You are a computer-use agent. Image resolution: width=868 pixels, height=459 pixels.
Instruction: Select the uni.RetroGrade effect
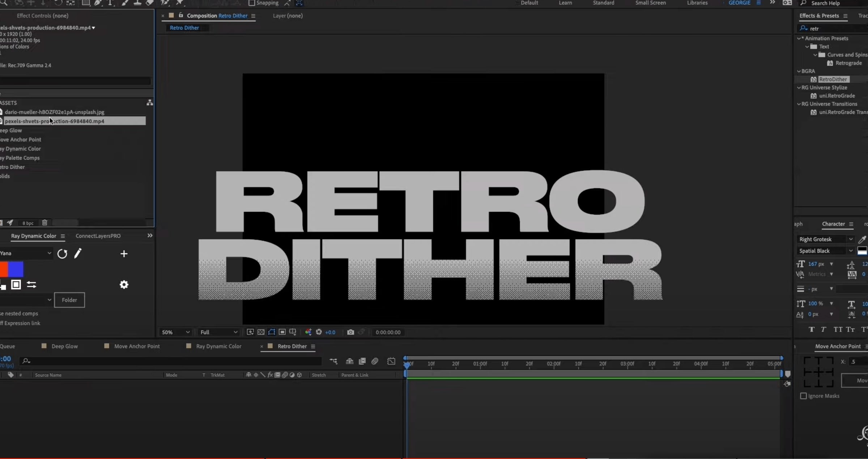837,96
